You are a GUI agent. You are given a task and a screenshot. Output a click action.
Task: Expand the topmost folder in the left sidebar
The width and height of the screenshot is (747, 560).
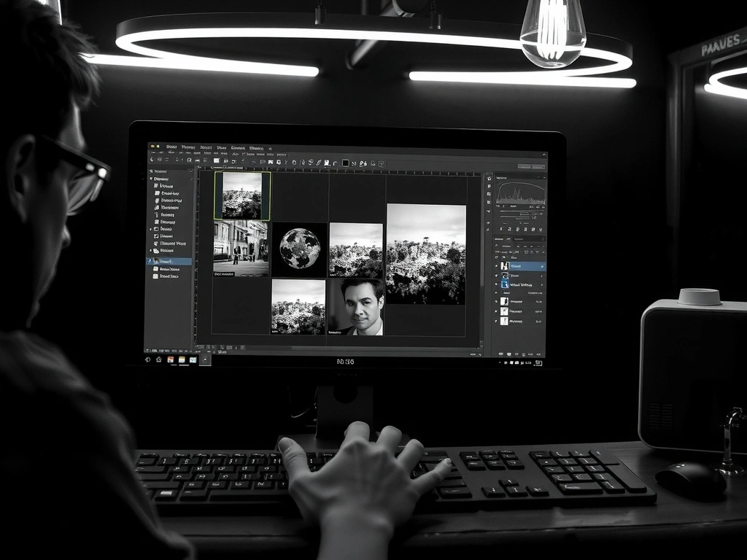click(x=151, y=179)
